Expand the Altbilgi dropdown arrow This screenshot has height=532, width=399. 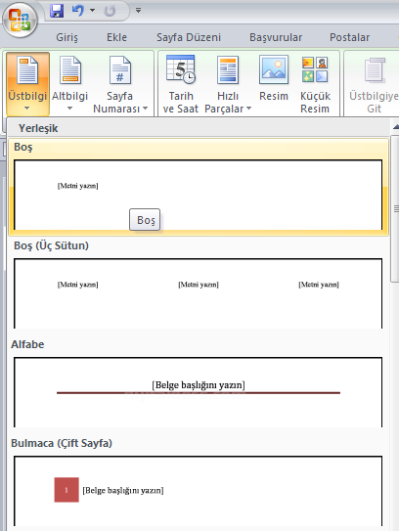(69, 109)
